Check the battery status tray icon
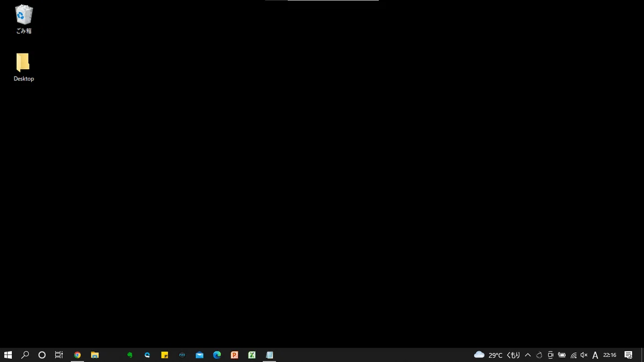The height and width of the screenshot is (362, 644). point(562,355)
